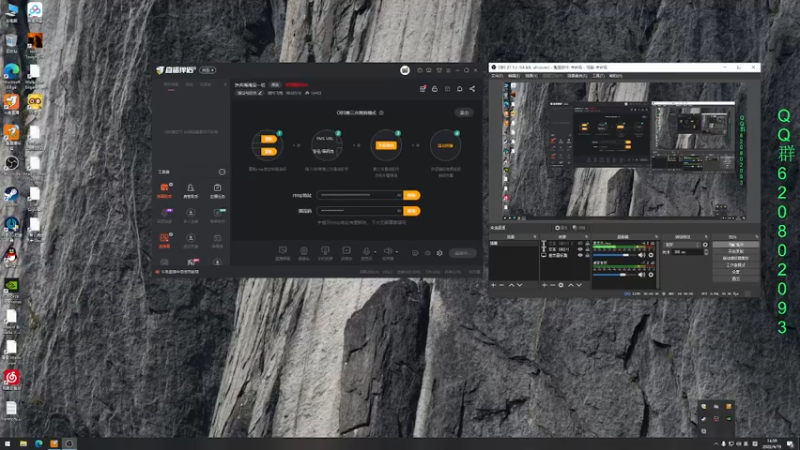Image resolution: width=800 pixels, height=450 pixels.
Task: Lock the second text source in OBS
Action: (x=587, y=249)
